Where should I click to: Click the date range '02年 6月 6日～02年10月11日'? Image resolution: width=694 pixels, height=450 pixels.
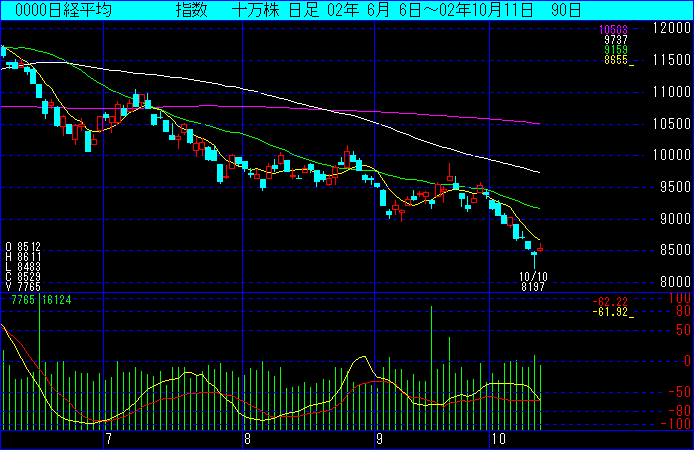point(430,10)
